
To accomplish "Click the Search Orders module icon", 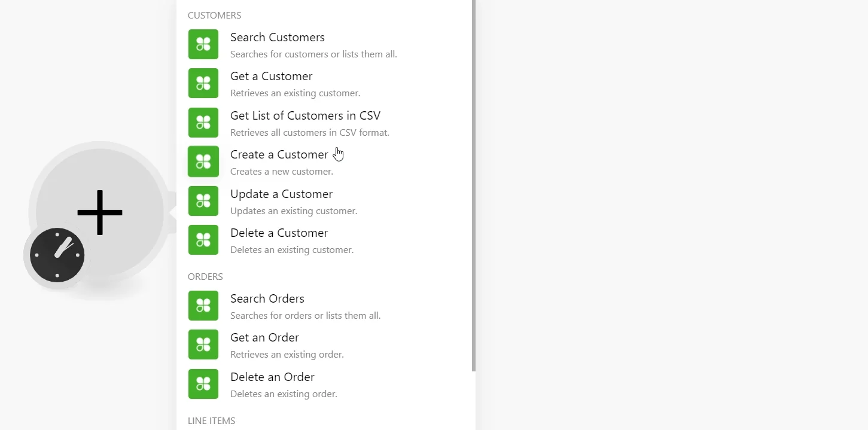I will point(203,306).
